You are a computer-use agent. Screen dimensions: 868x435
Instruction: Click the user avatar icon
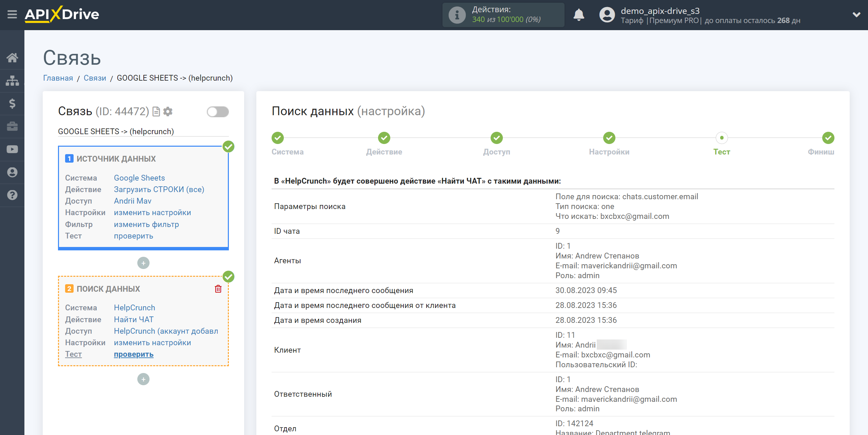(x=607, y=15)
